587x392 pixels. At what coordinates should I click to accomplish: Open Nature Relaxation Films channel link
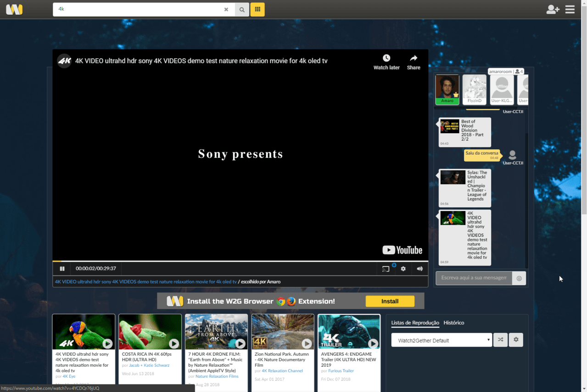tap(217, 376)
